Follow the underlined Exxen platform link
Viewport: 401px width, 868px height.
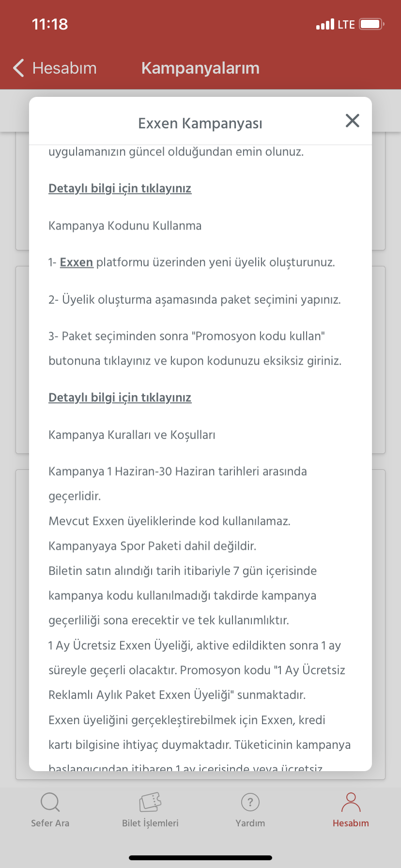[77, 263]
